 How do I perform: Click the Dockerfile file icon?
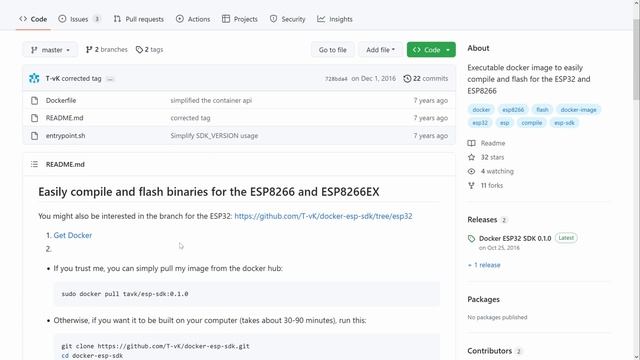[35, 100]
